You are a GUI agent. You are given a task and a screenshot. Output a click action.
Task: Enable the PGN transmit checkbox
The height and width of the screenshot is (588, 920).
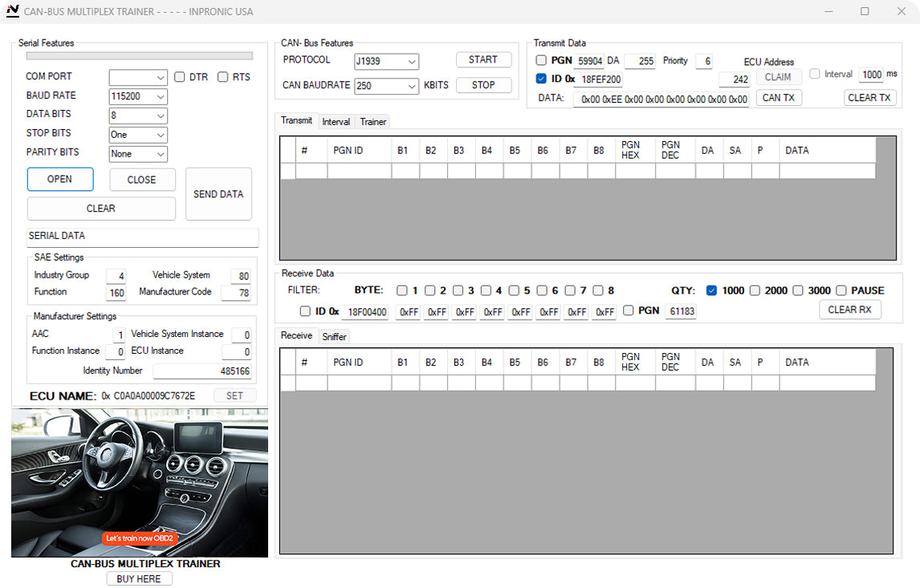click(x=541, y=60)
